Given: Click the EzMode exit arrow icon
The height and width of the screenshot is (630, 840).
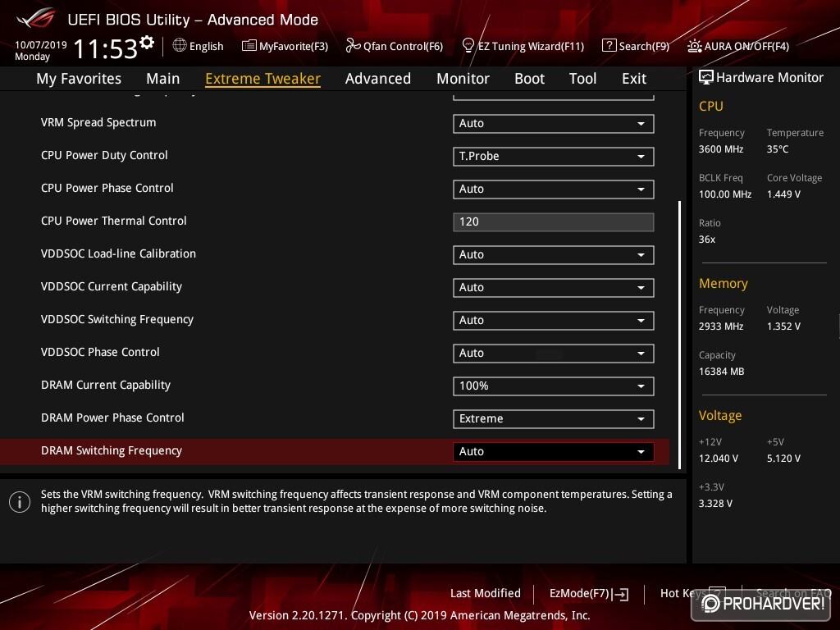Looking at the screenshot, I should pyautogui.click(x=621, y=594).
